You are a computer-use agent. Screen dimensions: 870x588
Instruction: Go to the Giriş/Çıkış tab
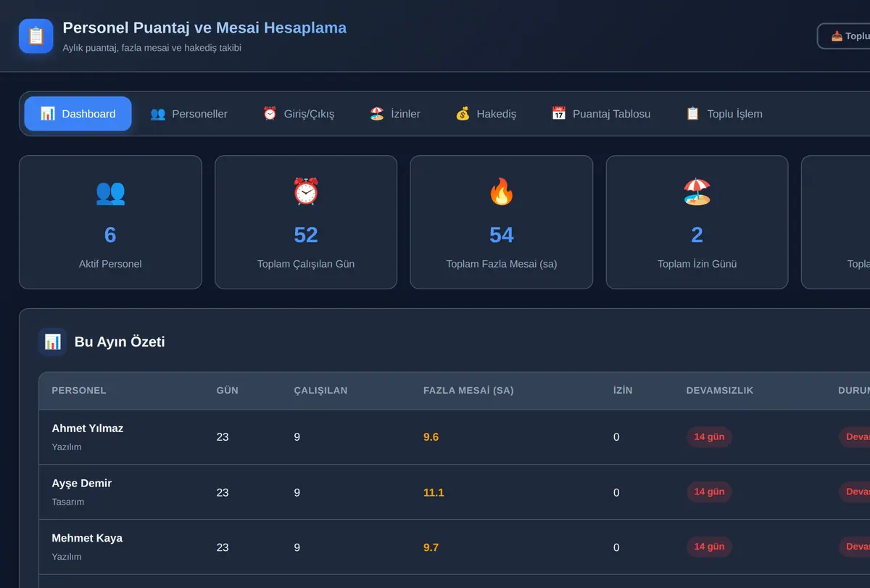point(299,114)
